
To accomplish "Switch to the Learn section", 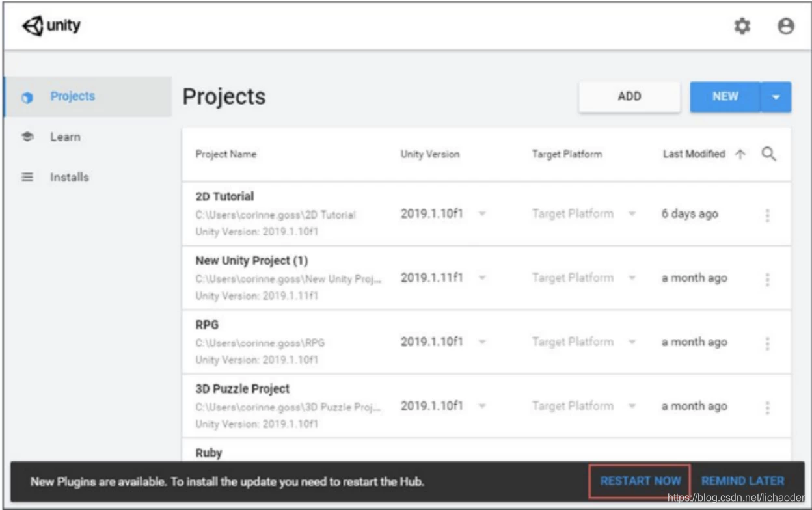I will pyautogui.click(x=65, y=137).
